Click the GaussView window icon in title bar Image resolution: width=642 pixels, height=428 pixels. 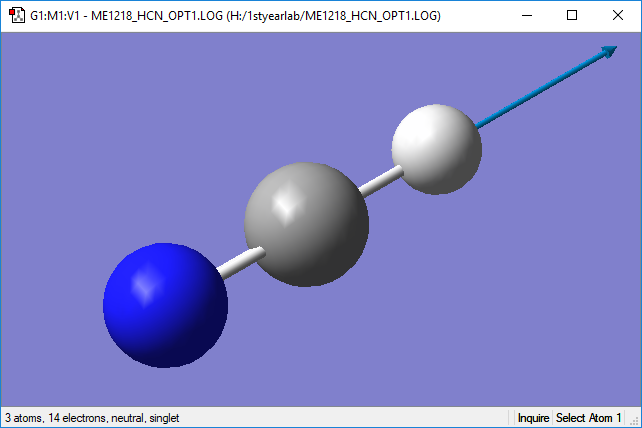coord(17,16)
